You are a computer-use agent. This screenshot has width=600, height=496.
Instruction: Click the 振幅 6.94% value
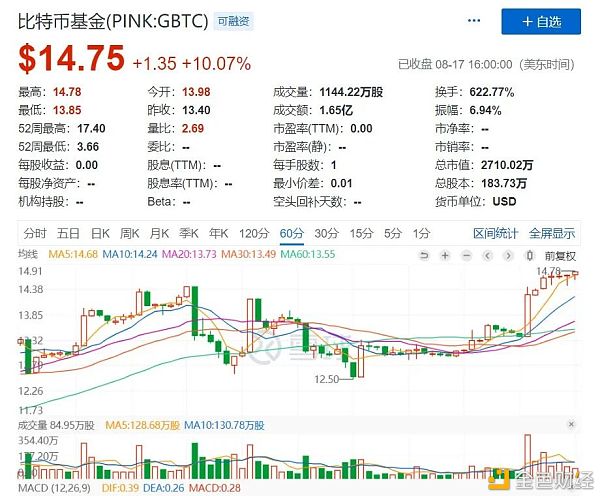[485, 111]
